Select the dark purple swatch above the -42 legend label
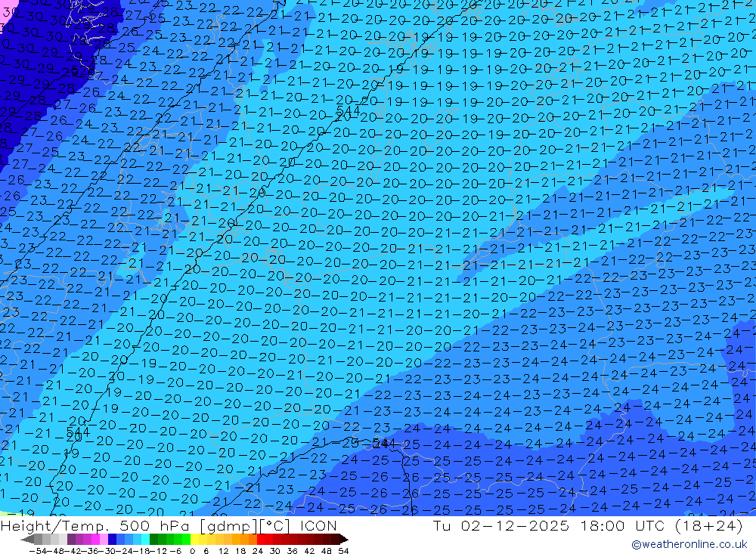Image resolution: width=756 pixels, height=554 pixels. 71,539
